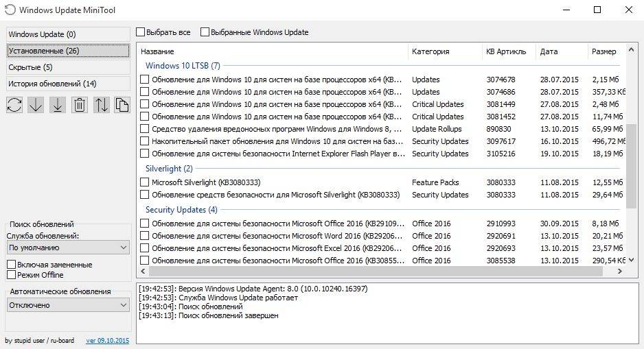
Task: Open История обновлений (14) tab
Action: (68, 84)
